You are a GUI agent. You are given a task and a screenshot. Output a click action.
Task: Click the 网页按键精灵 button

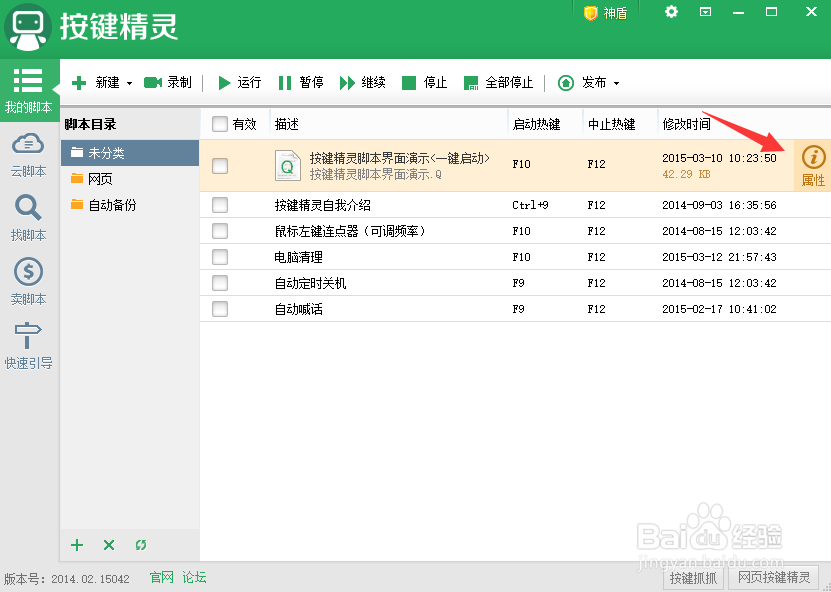(774, 578)
